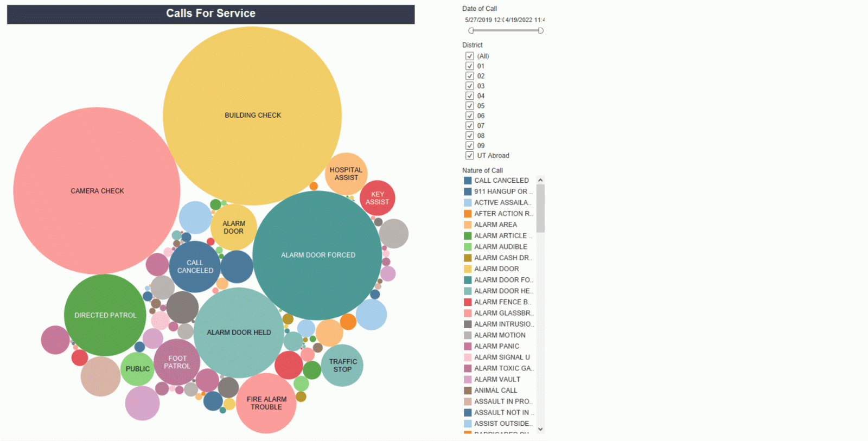This screenshot has height=441, width=868.
Task: Toggle district 07 checkbox
Action: pos(470,126)
